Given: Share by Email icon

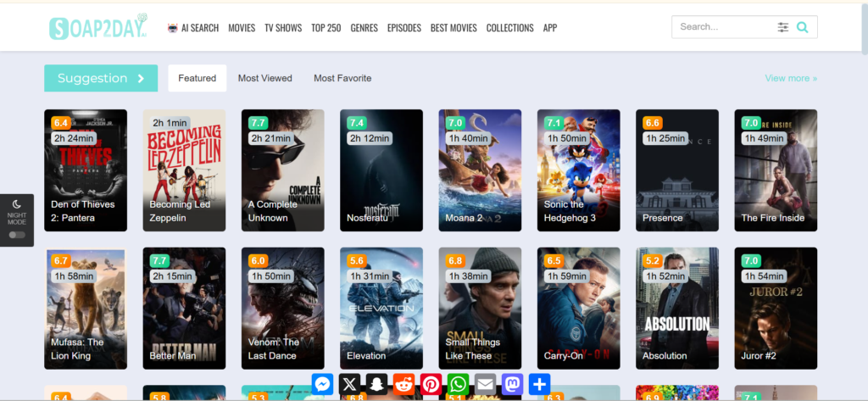Looking at the screenshot, I should (x=485, y=384).
